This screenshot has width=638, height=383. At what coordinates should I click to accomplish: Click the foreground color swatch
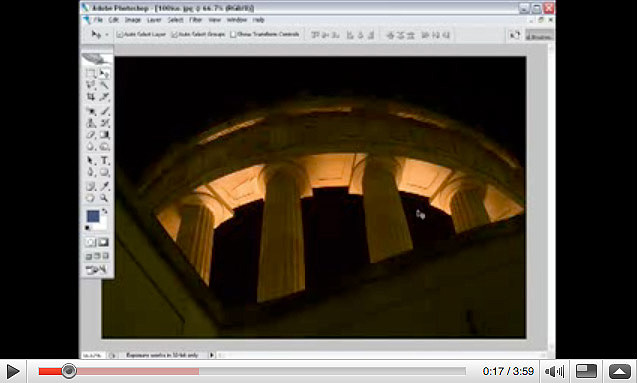93,216
